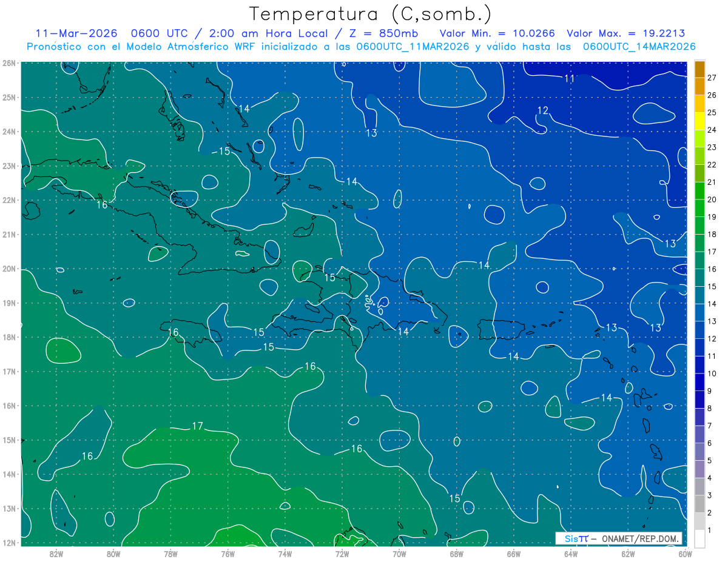
Task: Click latitude axis label '25N'
Action: coord(8,97)
